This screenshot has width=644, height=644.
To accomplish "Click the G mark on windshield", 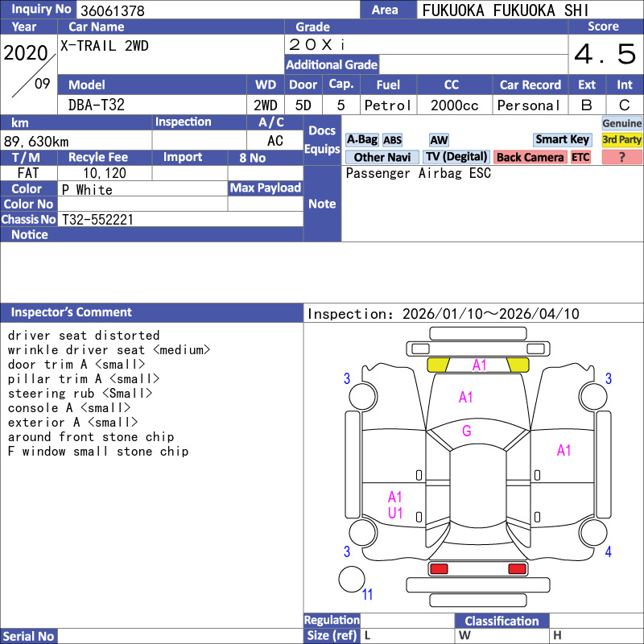I will point(466,431).
